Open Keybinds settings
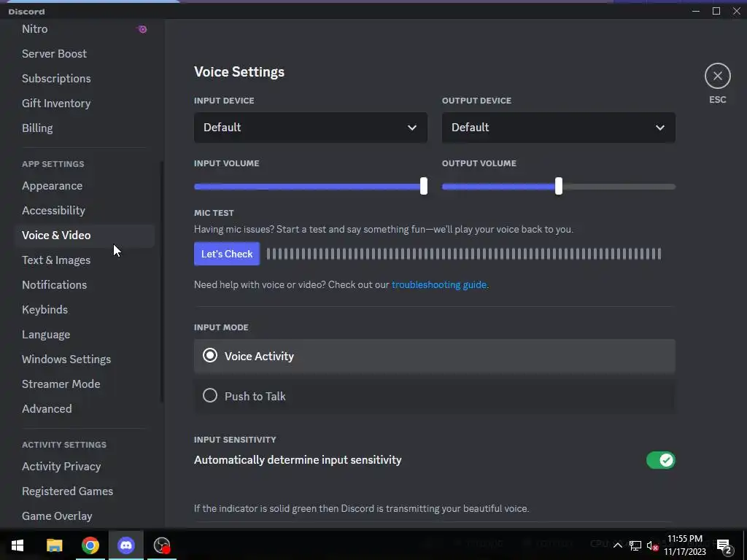Screen dimensions: 747x560 (x=44, y=309)
